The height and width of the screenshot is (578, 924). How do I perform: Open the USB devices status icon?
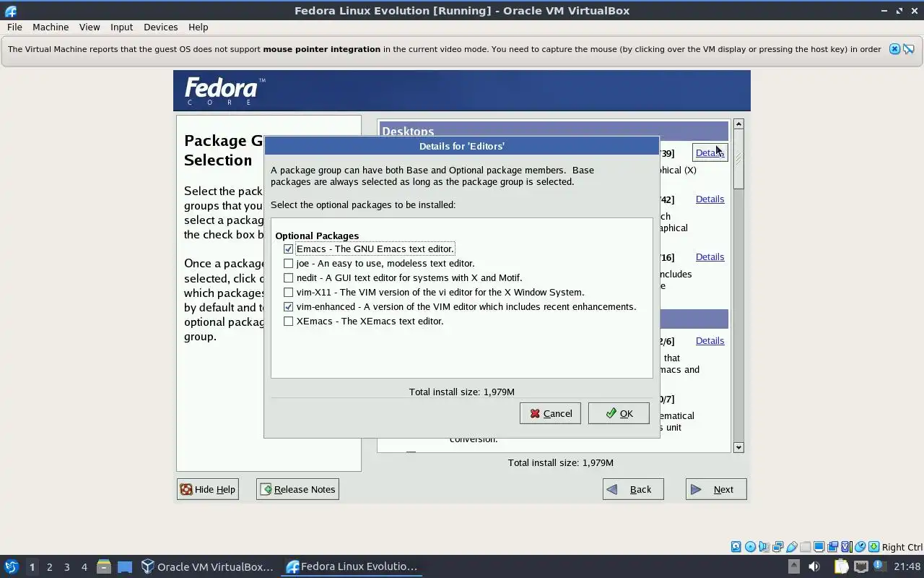point(791,547)
